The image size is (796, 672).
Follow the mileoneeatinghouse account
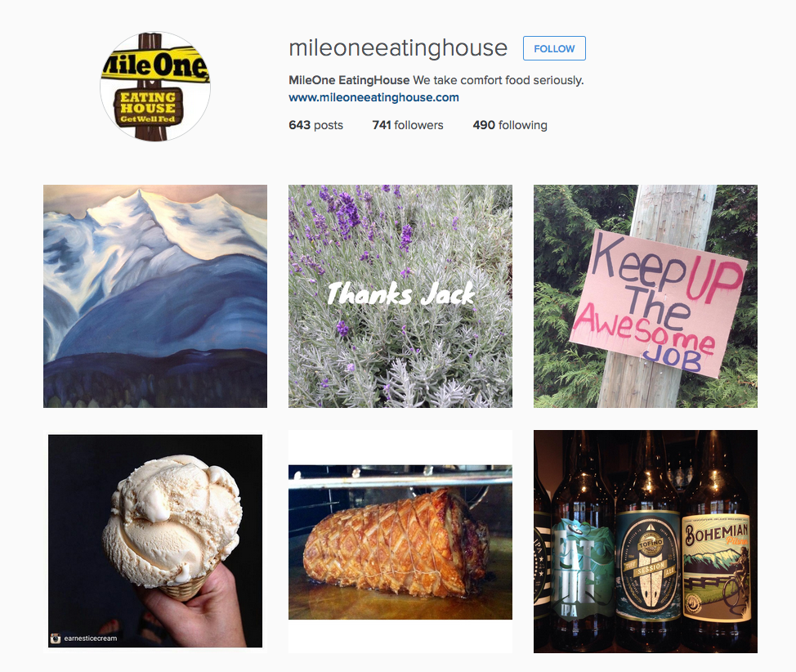pyautogui.click(x=554, y=48)
